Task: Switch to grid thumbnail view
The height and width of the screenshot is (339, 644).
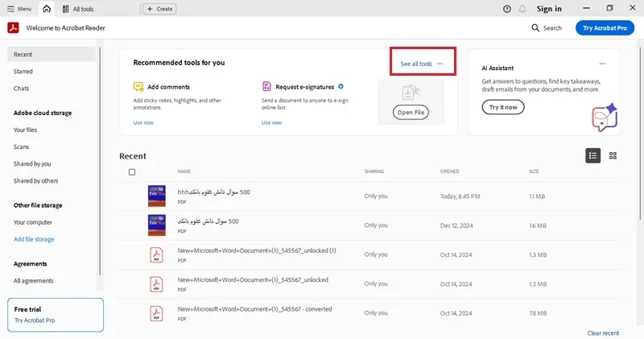Action: (613, 155)
